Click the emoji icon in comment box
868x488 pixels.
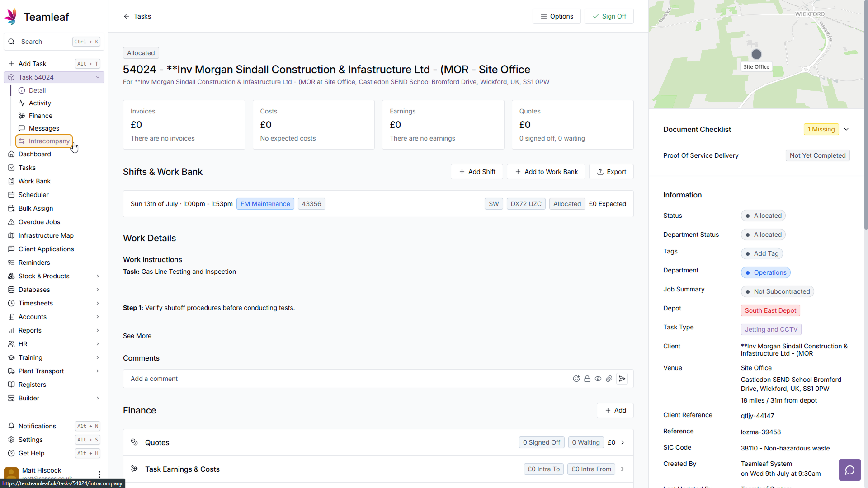coord(576,379)
